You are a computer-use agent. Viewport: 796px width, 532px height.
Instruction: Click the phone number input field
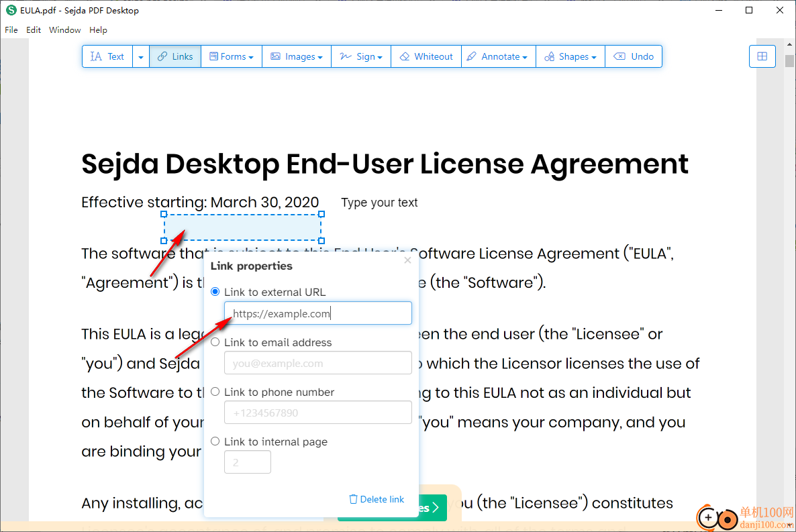[x=317, y=413]
